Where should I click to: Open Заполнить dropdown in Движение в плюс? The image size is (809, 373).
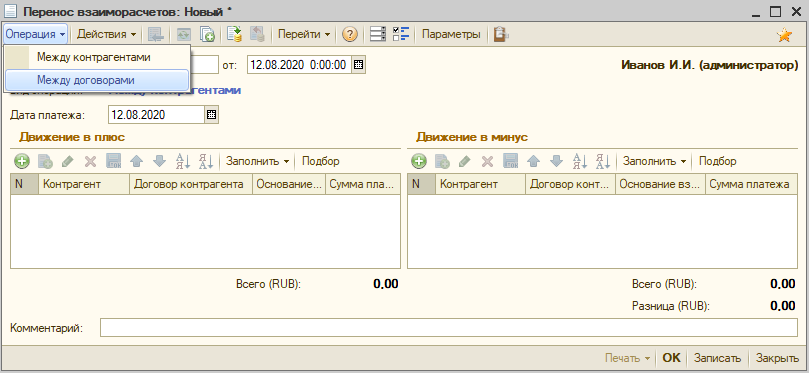click(x=257, y=161)
